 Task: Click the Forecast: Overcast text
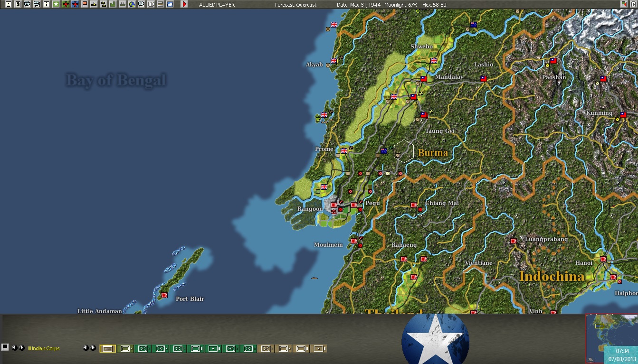coord(296,5)
